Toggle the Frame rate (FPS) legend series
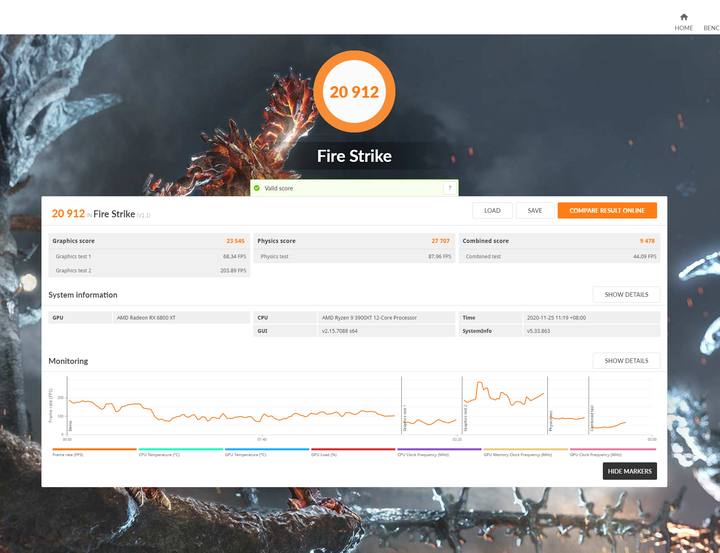The height and width of the screenshot is (553, 720). tap(94, 452)
